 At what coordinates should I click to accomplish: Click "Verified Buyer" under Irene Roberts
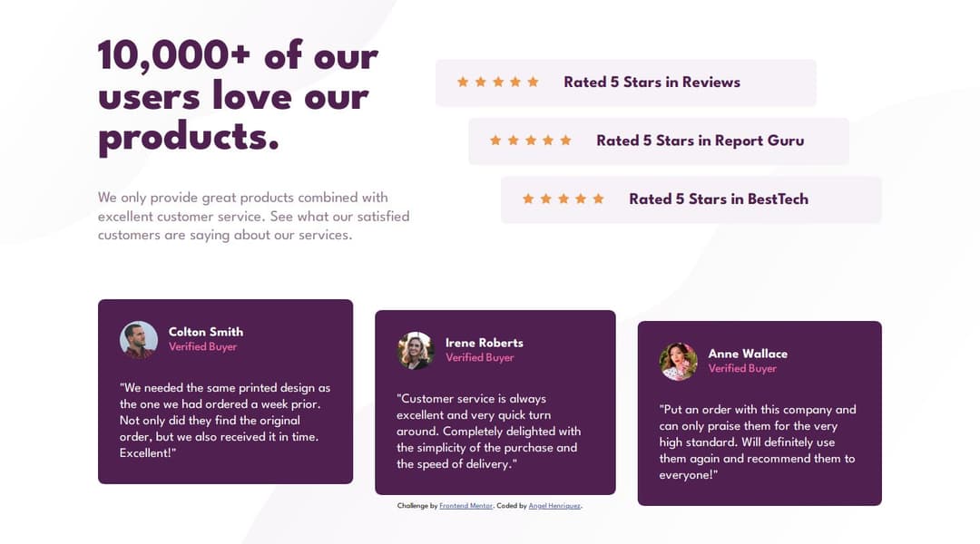tap(479, 358)
